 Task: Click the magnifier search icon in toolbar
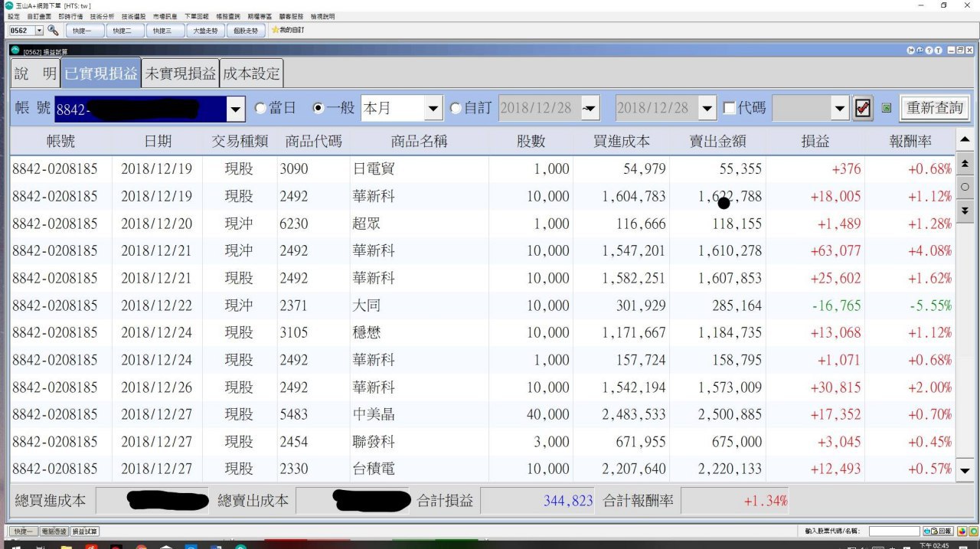point(53,31)
